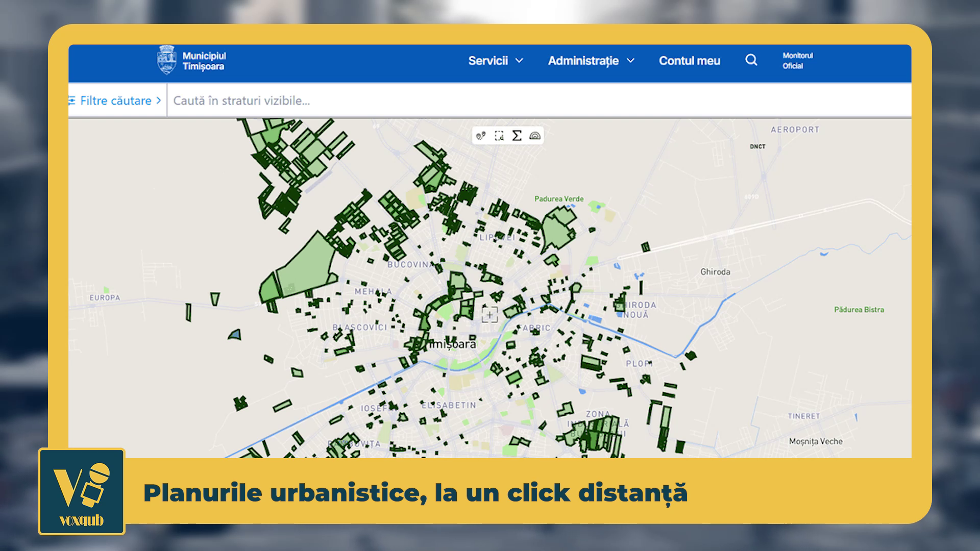Click the Padurea Verde map label
This screenshot has width=980, height=551.
(558, 199)
